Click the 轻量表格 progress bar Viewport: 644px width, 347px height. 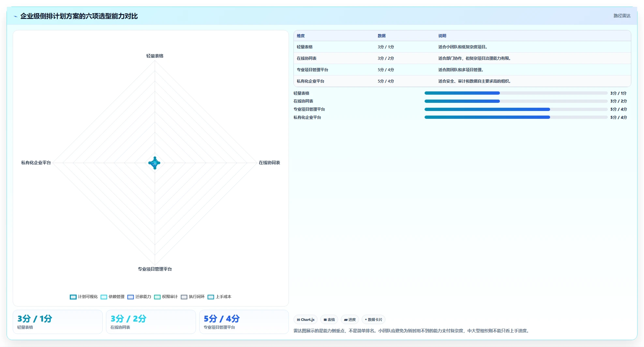[516, 93]
